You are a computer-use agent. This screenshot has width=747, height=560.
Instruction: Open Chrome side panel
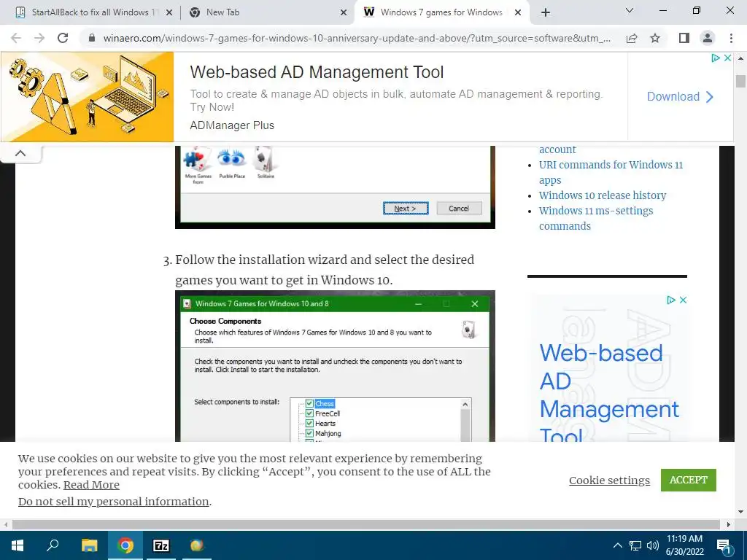click(x=684, y=38)
